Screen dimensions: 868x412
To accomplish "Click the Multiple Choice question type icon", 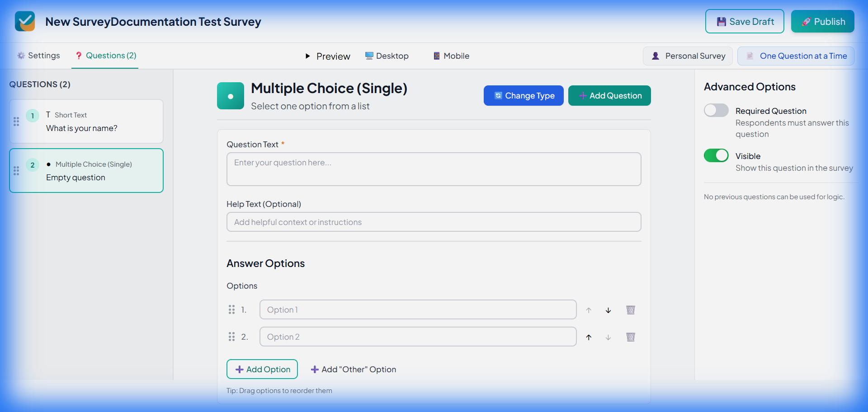I will click(230, 95).
